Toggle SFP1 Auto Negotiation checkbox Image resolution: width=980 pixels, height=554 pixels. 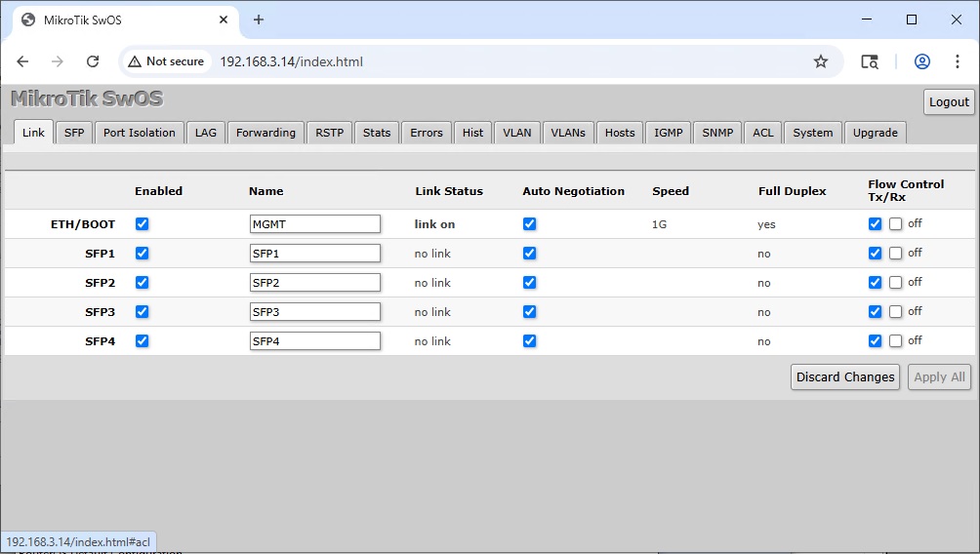[529, 253]
